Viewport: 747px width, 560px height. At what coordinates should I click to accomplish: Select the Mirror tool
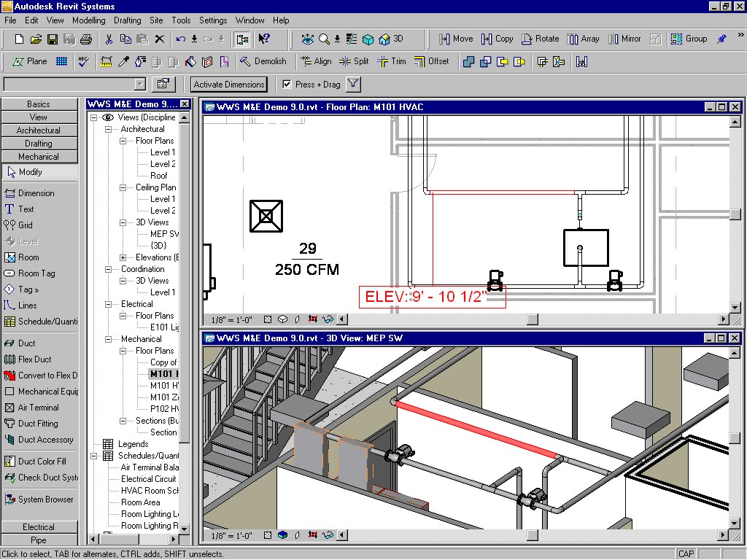624,39
